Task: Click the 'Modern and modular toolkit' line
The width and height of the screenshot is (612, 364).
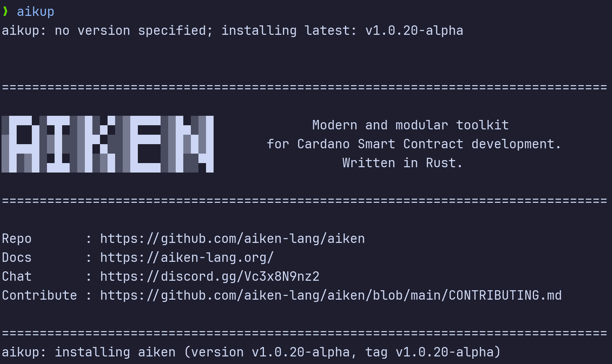Action: 410,125
